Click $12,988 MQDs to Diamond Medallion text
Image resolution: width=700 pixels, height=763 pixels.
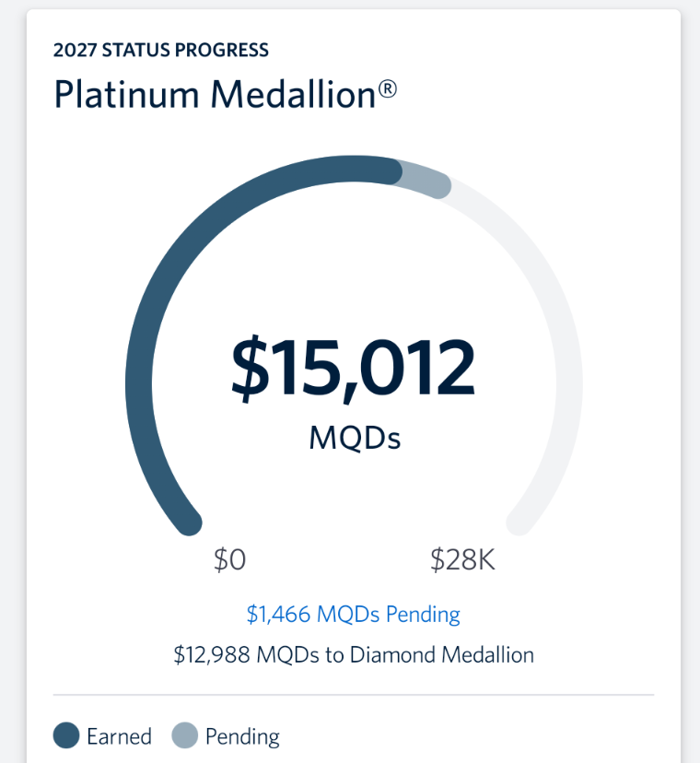(x=354, y=654)
